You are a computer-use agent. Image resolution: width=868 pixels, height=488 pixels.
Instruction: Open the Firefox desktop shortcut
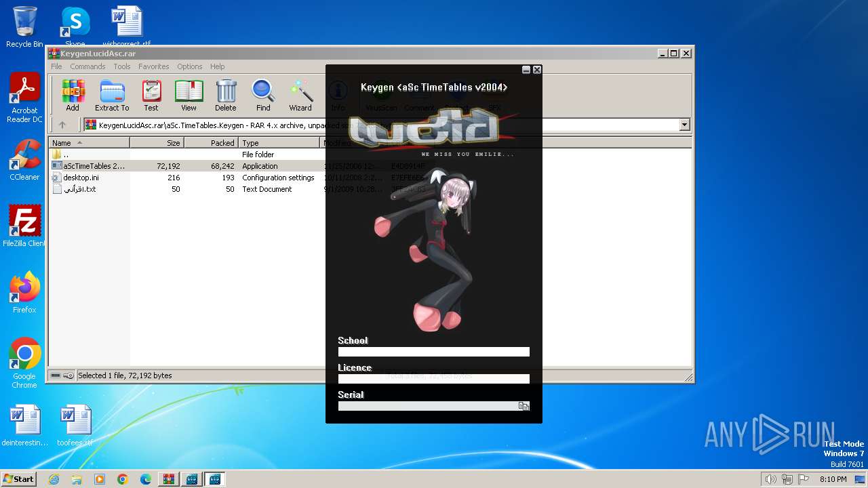[x=24, y=293]
